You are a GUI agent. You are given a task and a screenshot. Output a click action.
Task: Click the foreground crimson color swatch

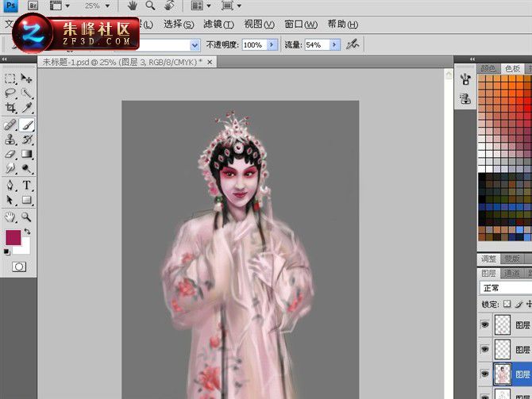coord(13,237)
